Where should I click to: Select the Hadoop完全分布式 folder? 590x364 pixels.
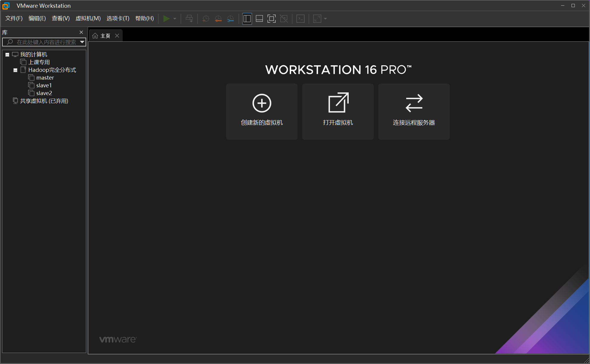(x=52, y=70)
